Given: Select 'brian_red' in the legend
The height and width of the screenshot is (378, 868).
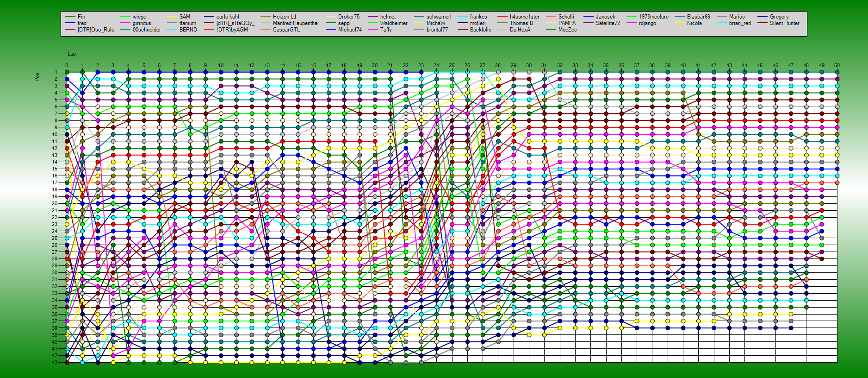Looking at the screenshot, I should pyautogui.click(x=734, y=23).
